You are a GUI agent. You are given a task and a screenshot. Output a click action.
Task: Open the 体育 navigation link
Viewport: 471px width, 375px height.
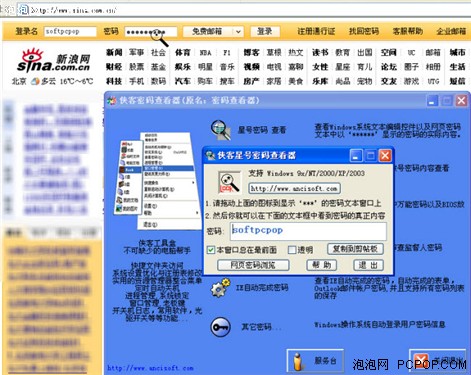click(x=182, y=52)
